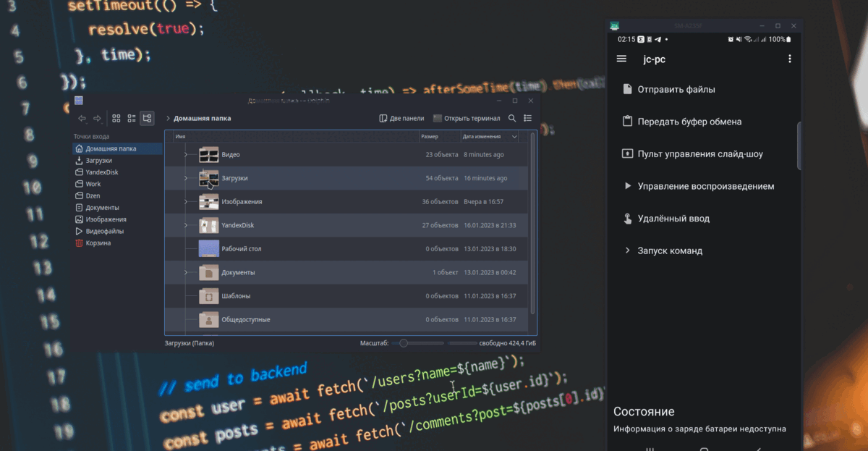Click Домашняя папка breadcrumb in location bar

203,118
